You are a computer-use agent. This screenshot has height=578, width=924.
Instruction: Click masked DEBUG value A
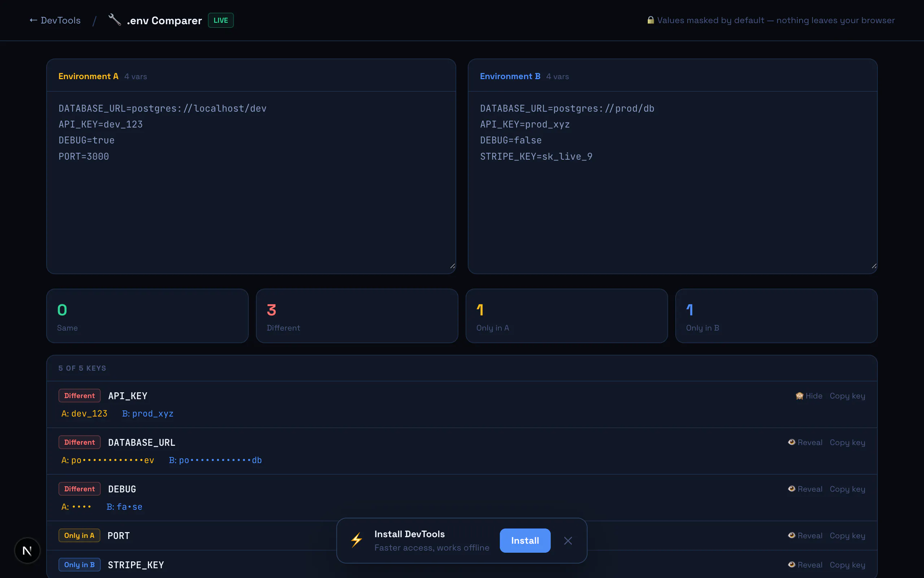tap(77, 507)
